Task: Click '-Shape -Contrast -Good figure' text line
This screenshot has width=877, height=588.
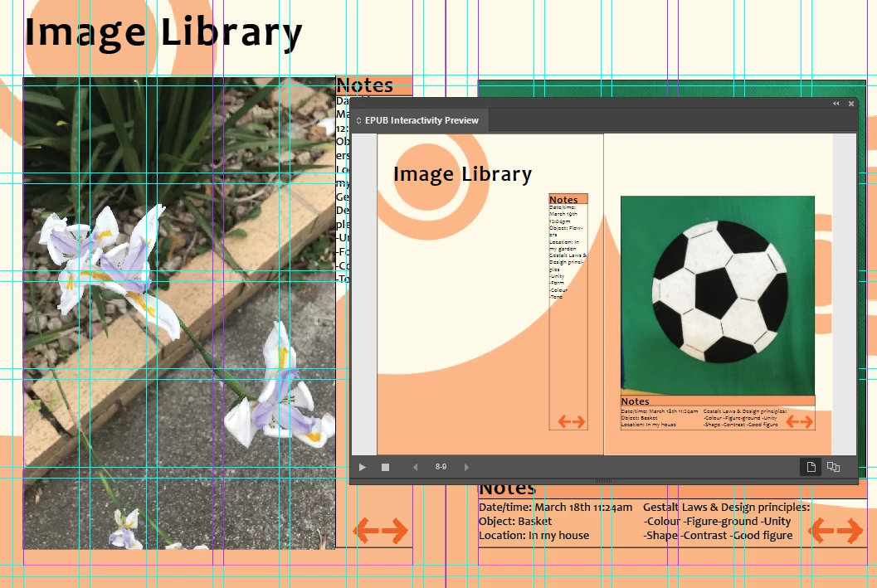Action: tap(718, 535)
